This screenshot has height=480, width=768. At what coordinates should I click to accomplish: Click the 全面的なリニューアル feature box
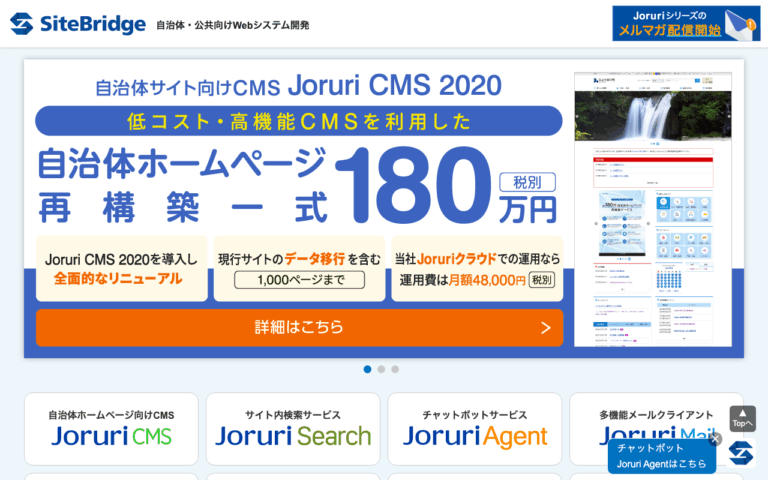pos(121,268)
